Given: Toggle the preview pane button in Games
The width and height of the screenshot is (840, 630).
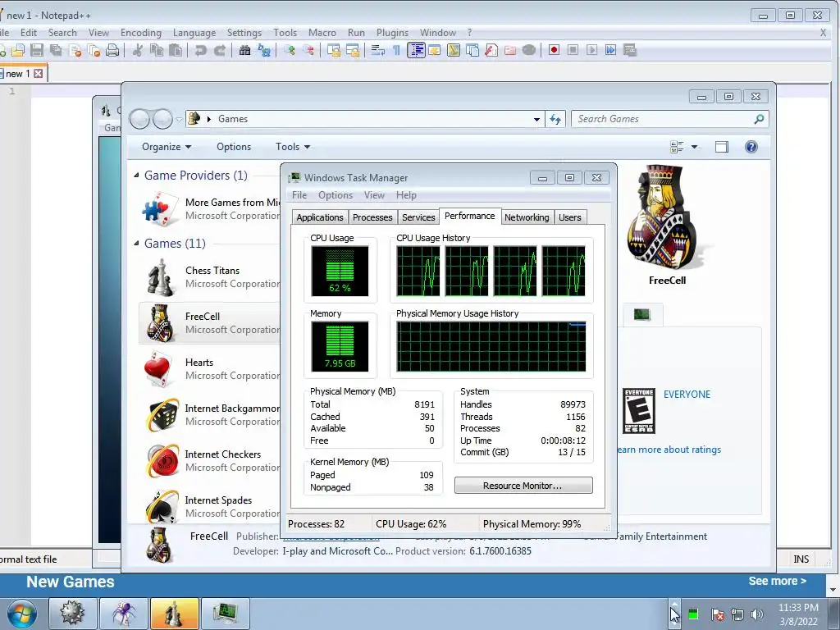Looking at the screenshot, I should coord(722,147).
